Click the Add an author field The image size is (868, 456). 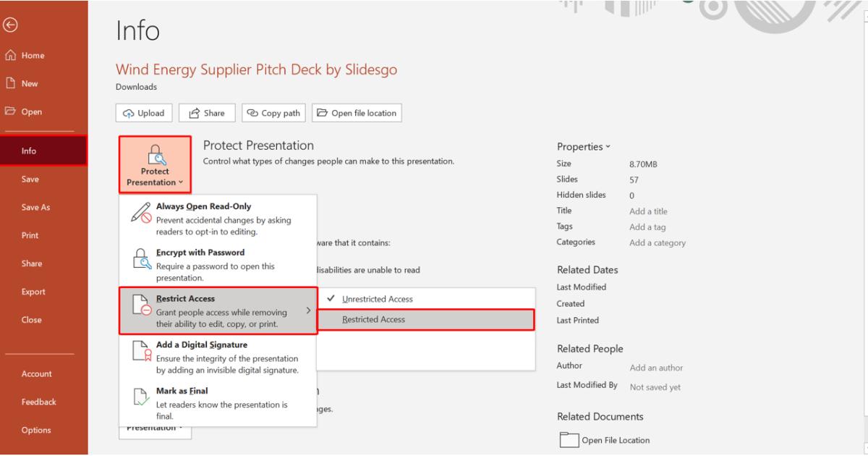(x=656, y=368)
